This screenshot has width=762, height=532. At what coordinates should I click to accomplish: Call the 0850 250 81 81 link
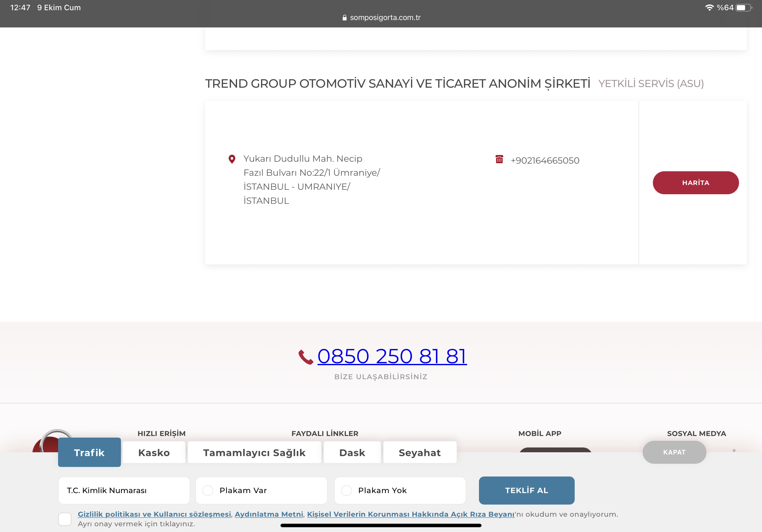[392, 356]
